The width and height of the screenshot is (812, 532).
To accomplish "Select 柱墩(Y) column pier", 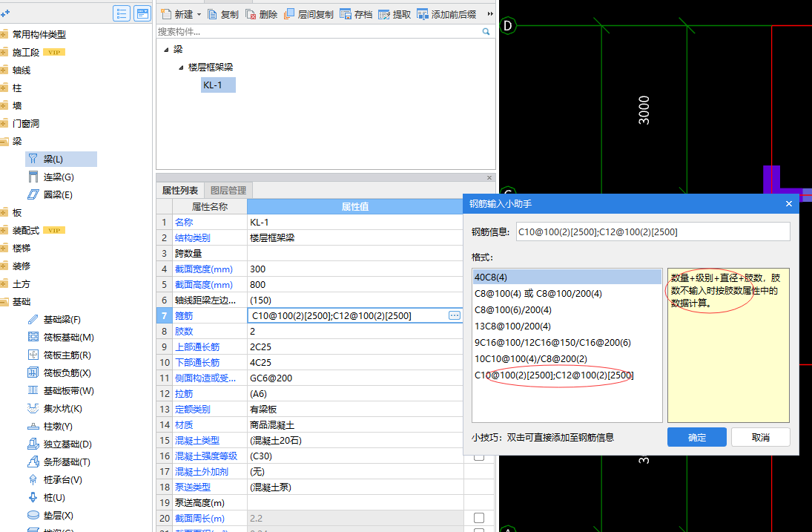I will [50, 427].
